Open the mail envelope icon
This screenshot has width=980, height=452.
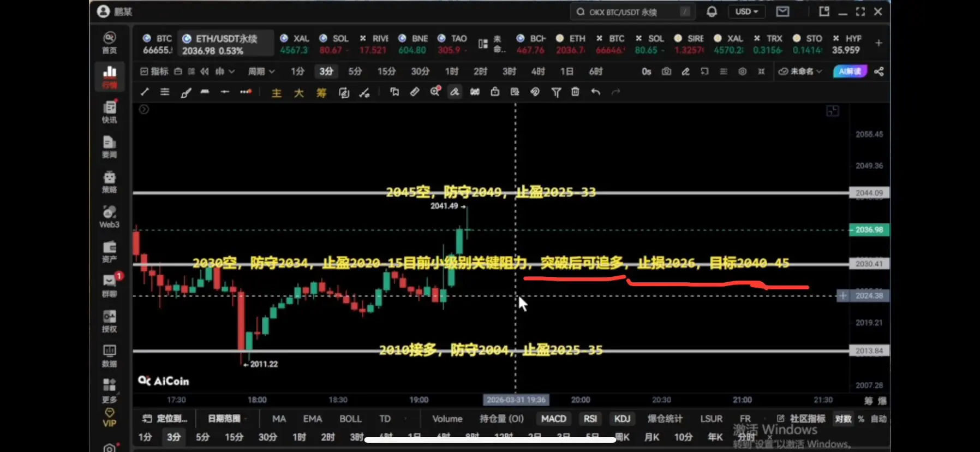[x=782, y=11]
